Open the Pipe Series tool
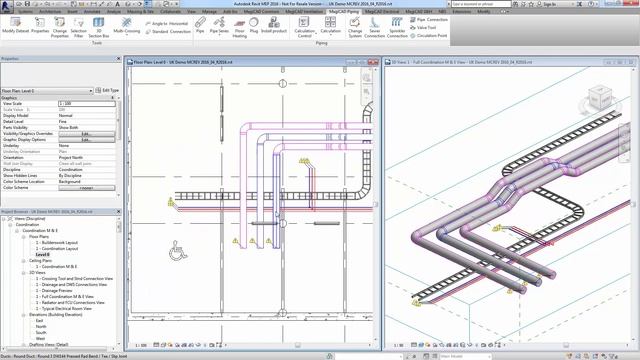The height and width of the screenshot is (360, 640). click(219, 25)
